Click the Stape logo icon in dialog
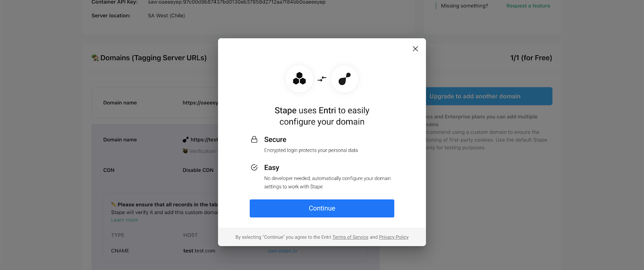644x270 pixels. 345,78
